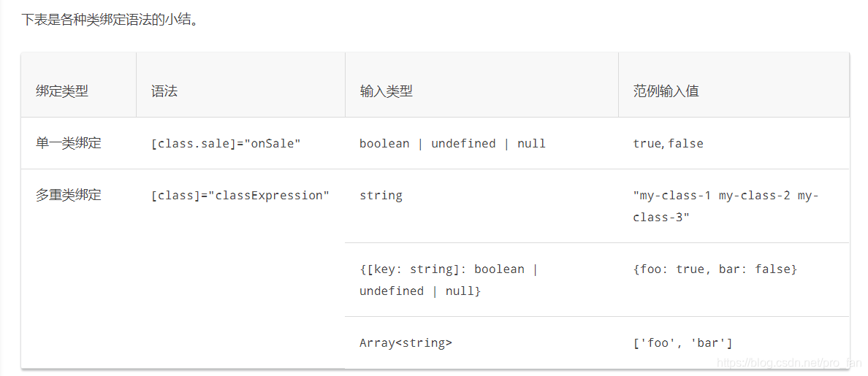
Task: Click the class-3" continuation text
Action: click(x=661, y=218)
